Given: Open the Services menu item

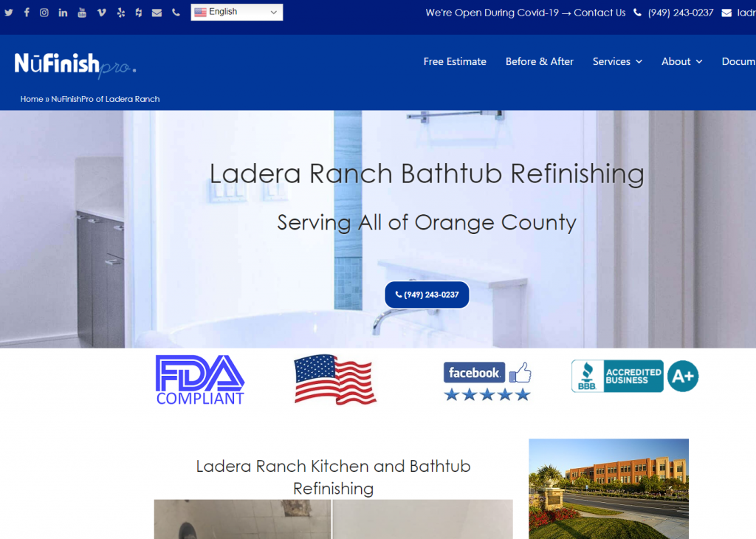Looking at the screenshot, I should 611,62.
